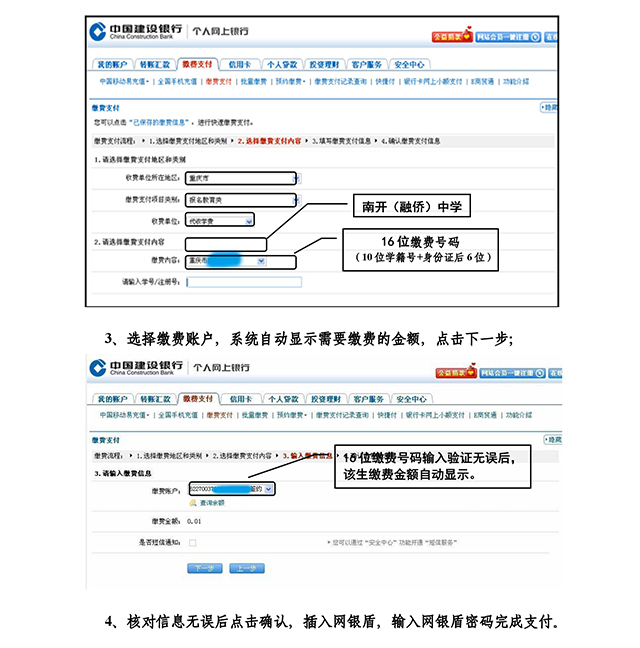The width and height of the screenshot is (640, 648).
Task: Click the 批量缴费 link in the first screenshot
Action: (254, 81)
